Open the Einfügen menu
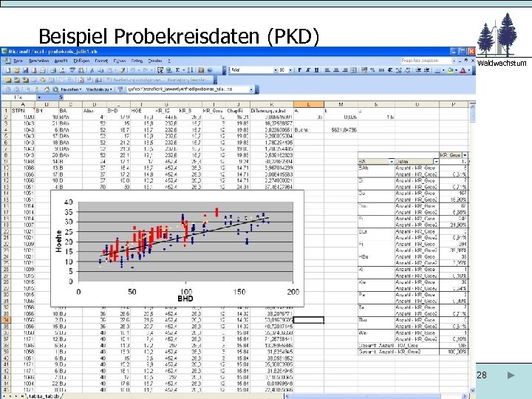532x399 pixels. point(81,61)
